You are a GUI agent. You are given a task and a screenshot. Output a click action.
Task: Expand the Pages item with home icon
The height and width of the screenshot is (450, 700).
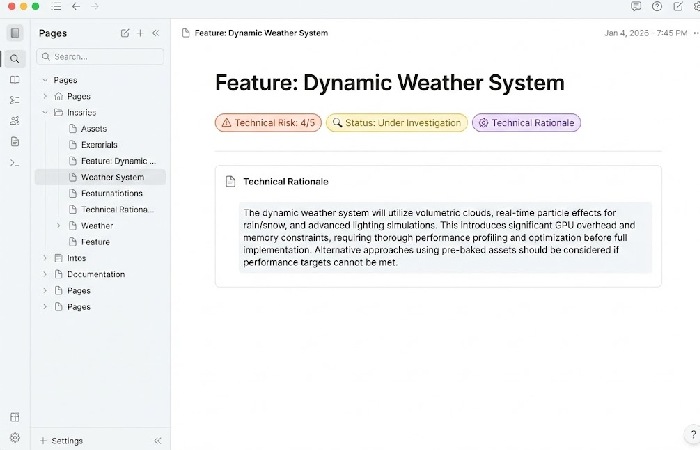tap(45, 96)
